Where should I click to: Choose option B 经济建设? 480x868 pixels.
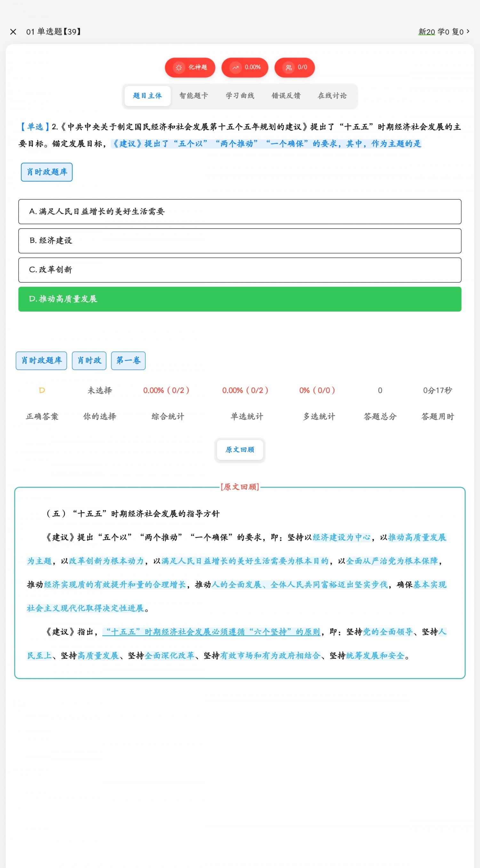tap(239, 240)
